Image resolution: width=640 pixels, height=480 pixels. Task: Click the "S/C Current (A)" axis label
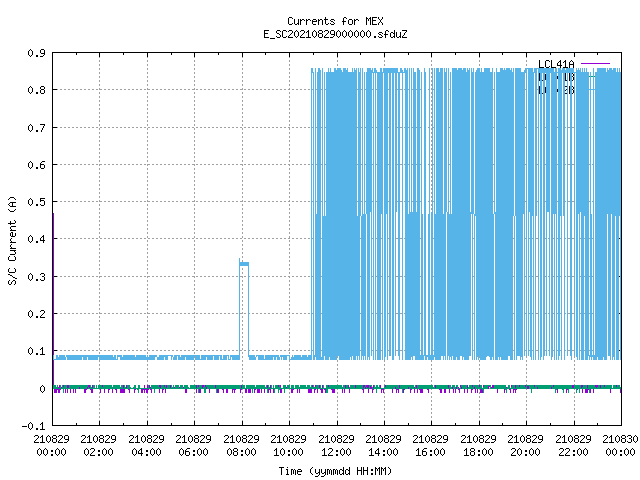tap(12, 240)
